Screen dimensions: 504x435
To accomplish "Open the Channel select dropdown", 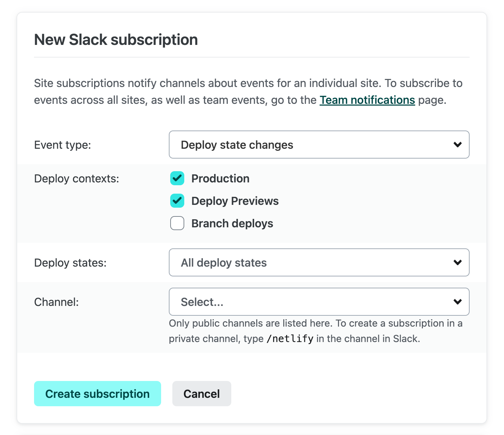I will click(x=319, y=302).
